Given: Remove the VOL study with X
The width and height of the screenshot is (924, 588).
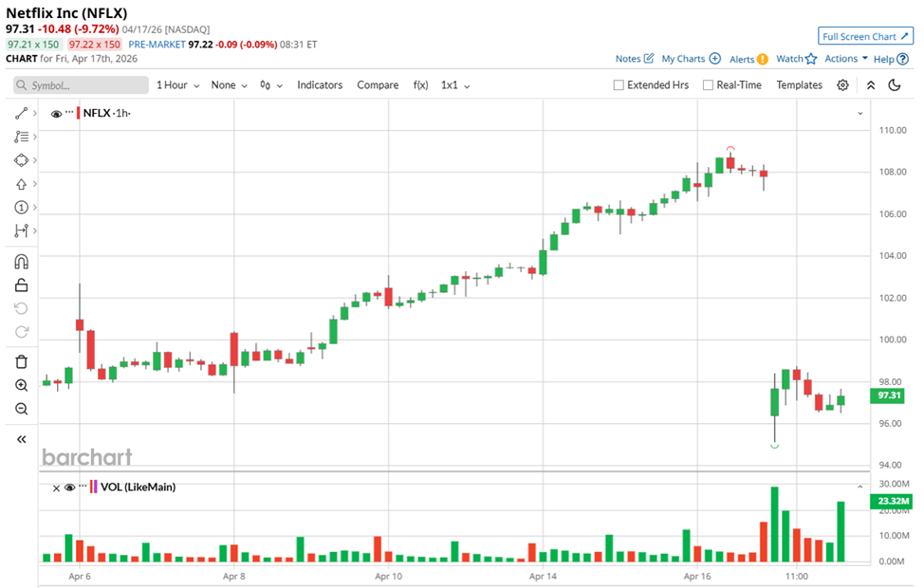Looking at the screenshot, I should (57, 488).
